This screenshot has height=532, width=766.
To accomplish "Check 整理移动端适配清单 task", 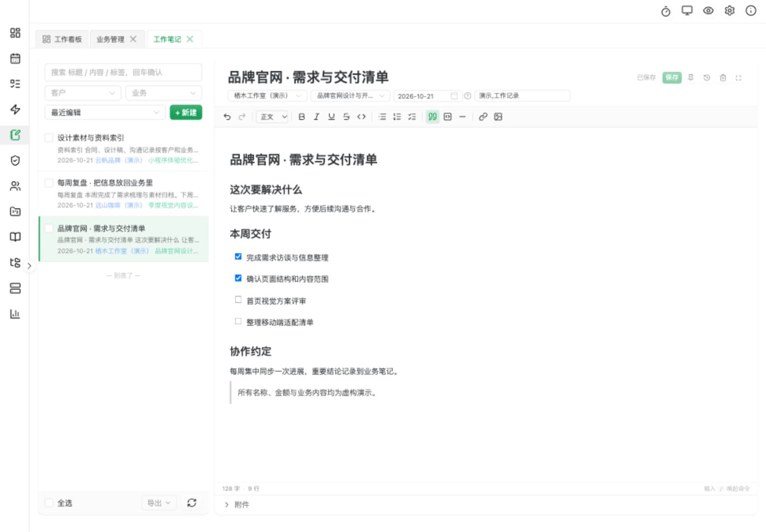I will pyautogui.click(x=238, y=321).
